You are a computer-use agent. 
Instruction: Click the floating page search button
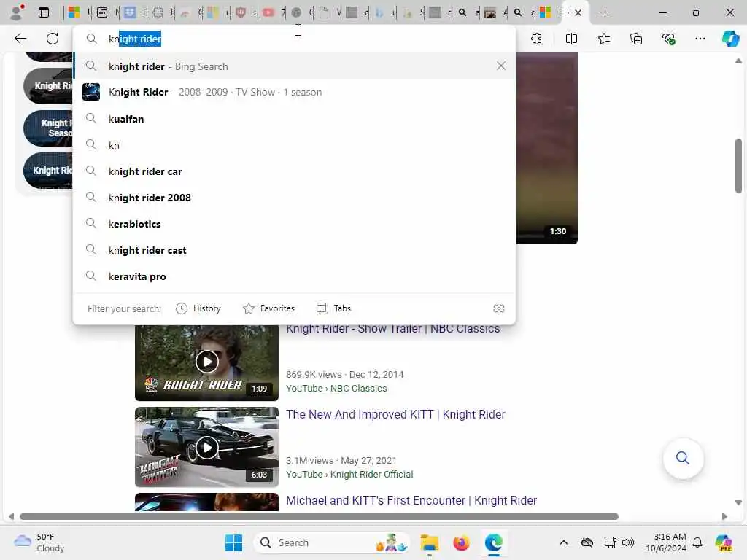pos(683,458)
